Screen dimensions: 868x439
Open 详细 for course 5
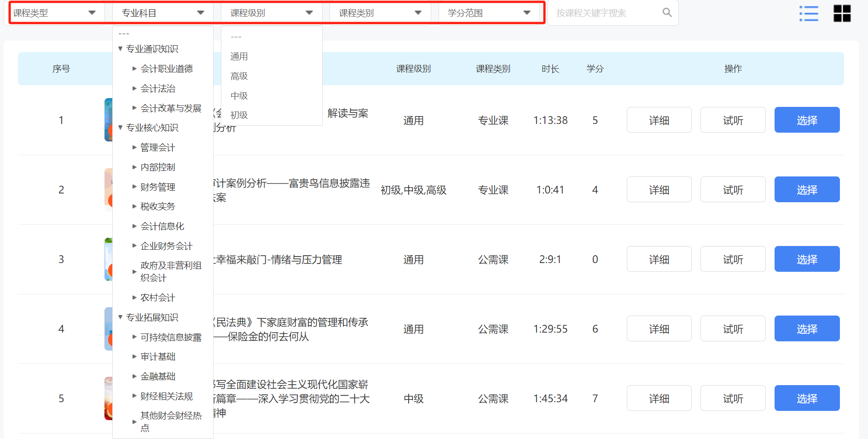point(659,398)
